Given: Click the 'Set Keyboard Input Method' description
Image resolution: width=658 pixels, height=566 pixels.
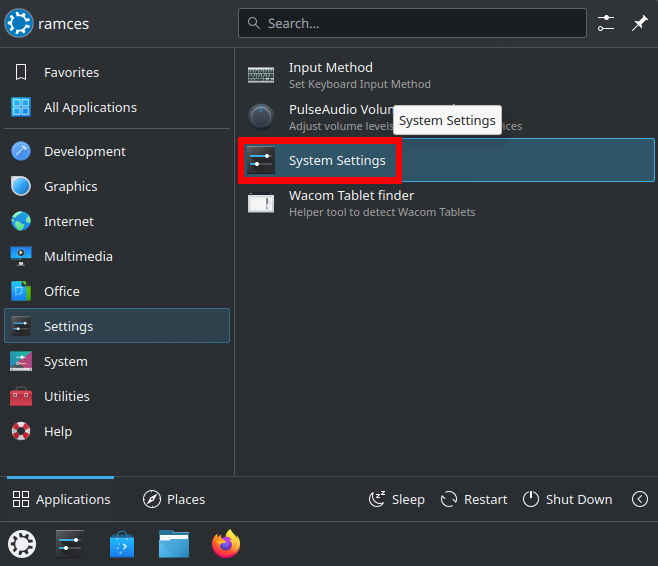Looking at the screenshot, I should 360,84.
